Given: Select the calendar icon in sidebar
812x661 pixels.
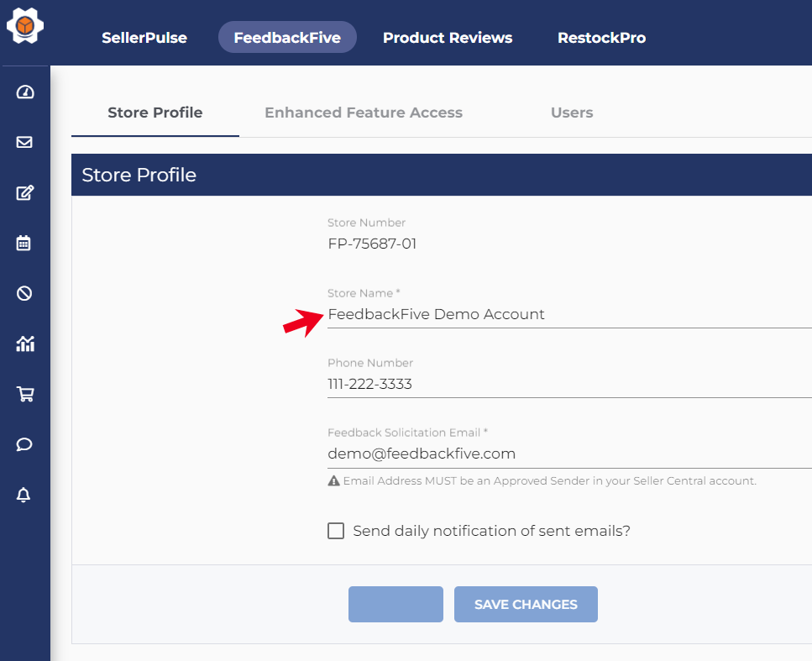Looking at the screenshot, I should [x=24, y=244].
